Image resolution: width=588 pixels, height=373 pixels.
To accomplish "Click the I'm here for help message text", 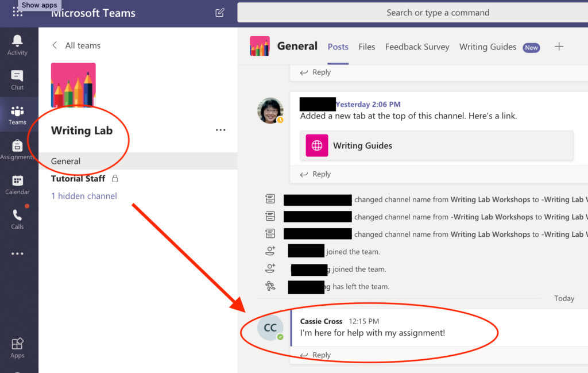I will coord(372,333).
